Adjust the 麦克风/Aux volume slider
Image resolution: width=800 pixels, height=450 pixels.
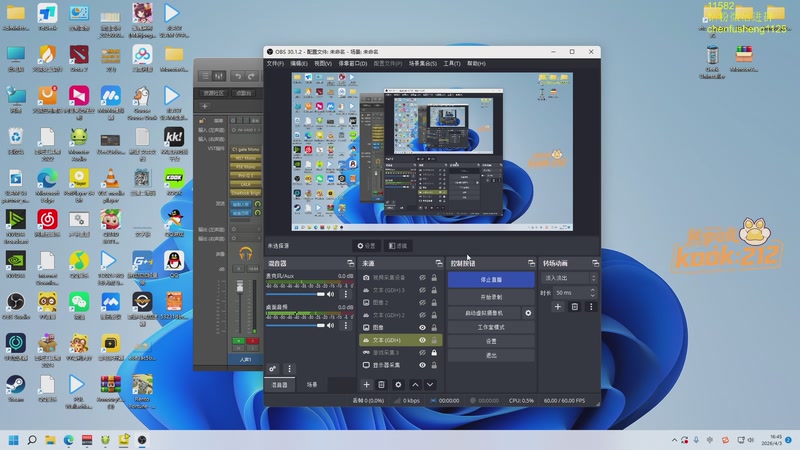[x=295, y=294]
